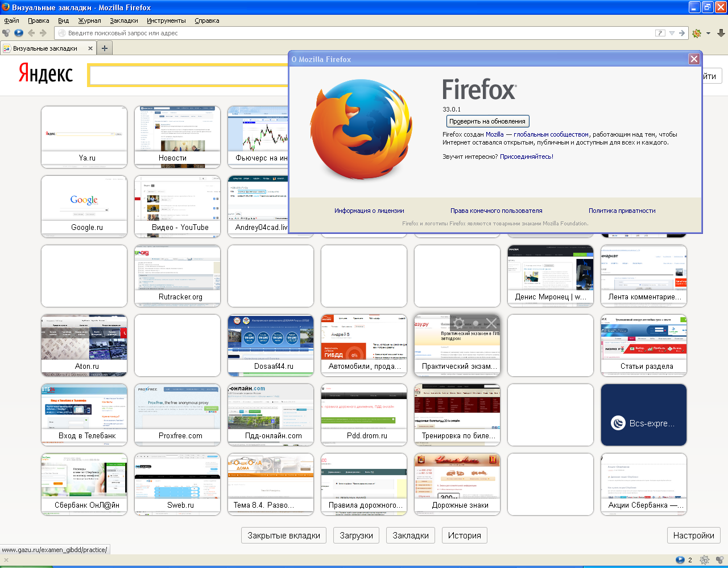
Task: Open a new tab with plus button
Action: click(104, 48)
